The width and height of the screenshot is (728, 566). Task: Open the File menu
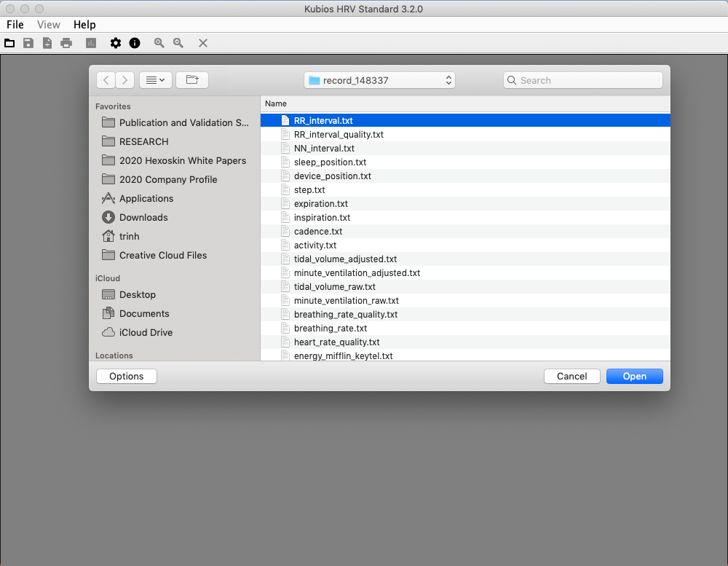pos(15,25)
